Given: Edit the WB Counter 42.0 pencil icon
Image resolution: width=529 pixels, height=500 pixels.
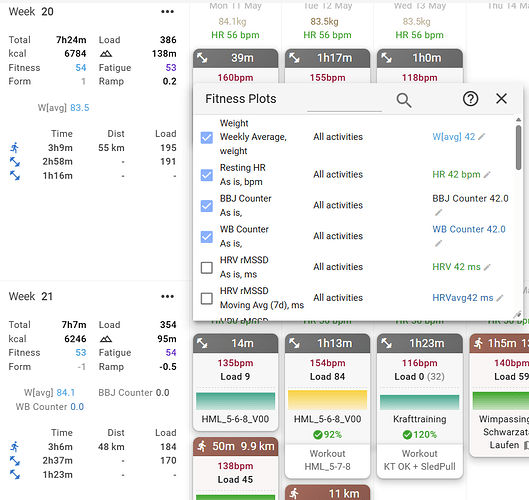Looking at the screenshot, I should point(438,243).
